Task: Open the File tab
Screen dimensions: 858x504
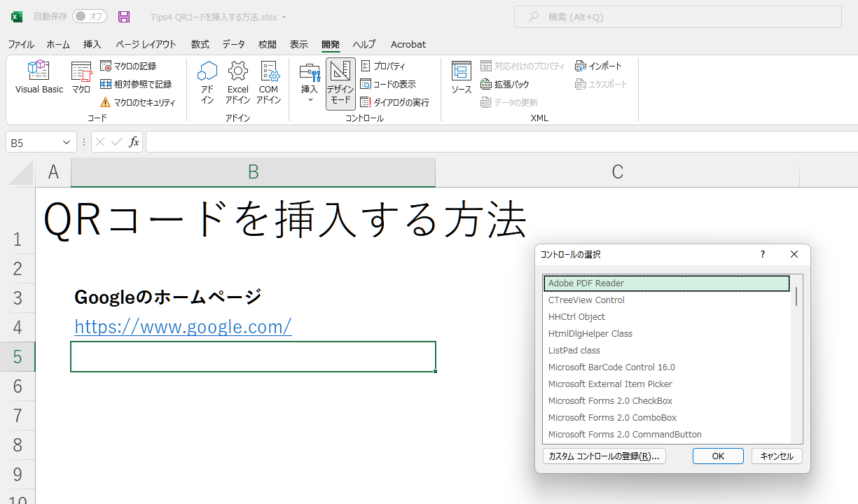Action: tap(21, 44)
